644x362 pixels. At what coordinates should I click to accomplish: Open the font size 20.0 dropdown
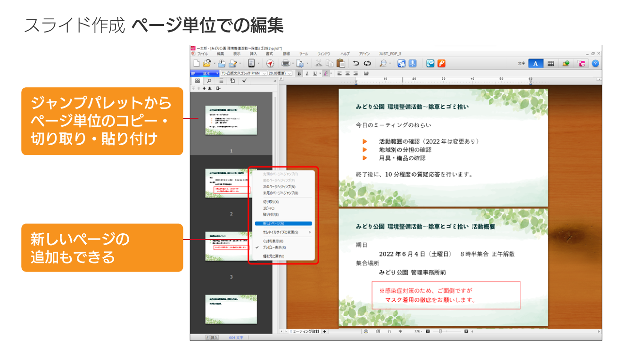tap(280, 74)
